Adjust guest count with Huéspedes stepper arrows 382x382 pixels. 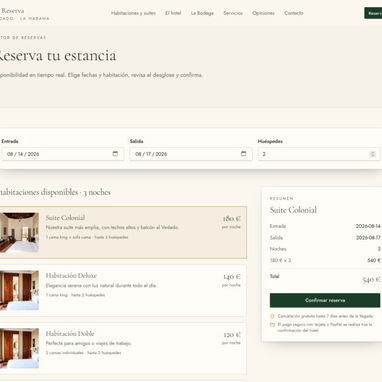click(x=373, y=154)
